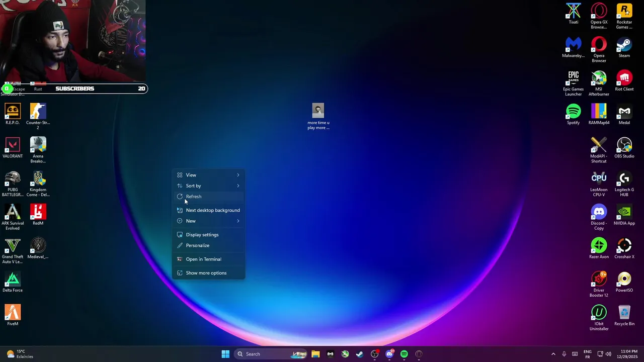
Task: Open the Windows Start menu
Action: 225,354
